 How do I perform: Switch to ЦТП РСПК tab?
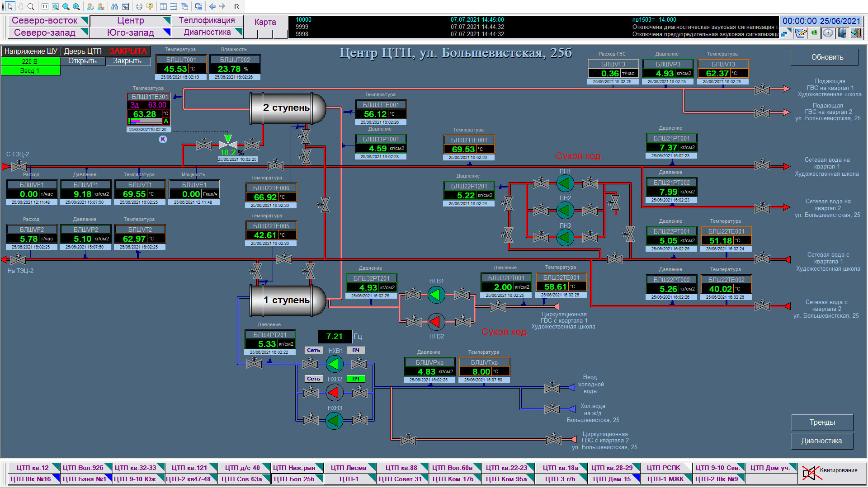pos(666,468)
